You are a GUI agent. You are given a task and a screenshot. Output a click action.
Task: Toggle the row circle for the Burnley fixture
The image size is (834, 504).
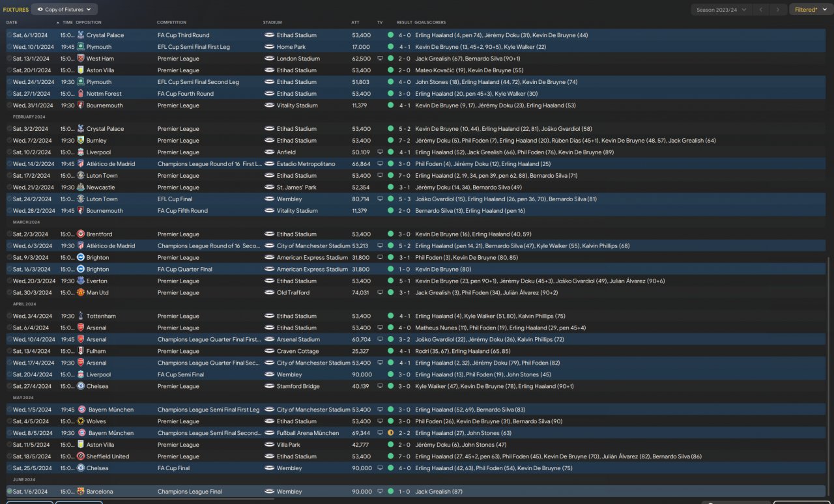(x=9, y=141)
